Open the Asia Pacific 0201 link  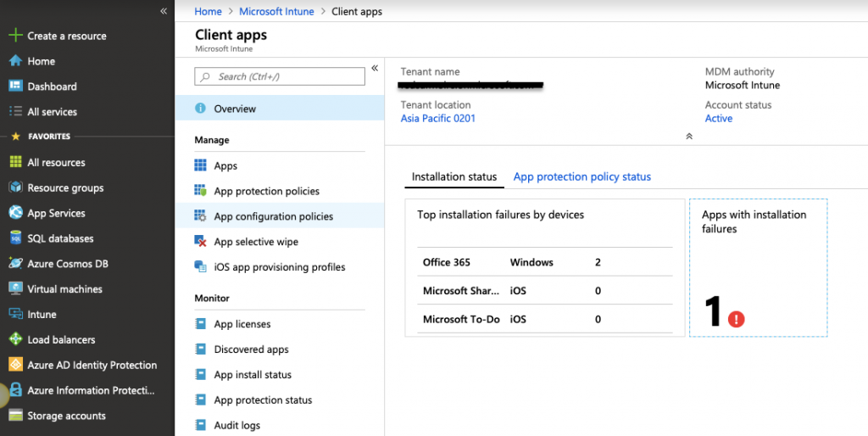coord(438,119)
